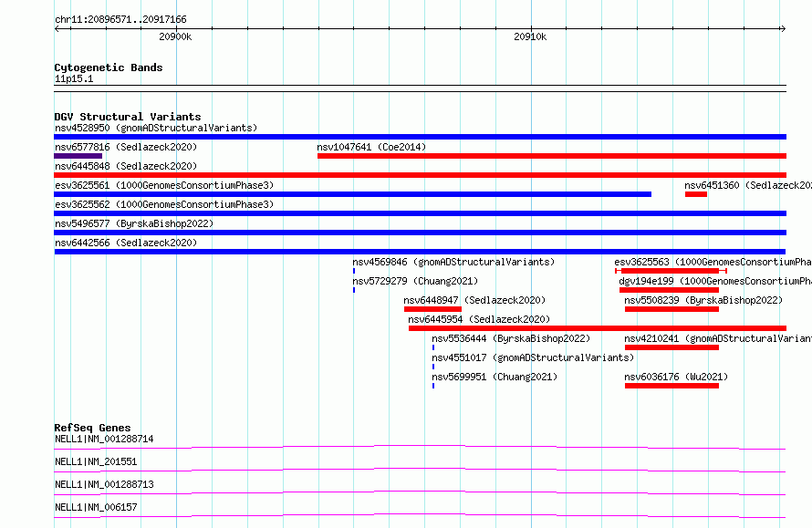Click the blue bar of esv3625562

420,213
